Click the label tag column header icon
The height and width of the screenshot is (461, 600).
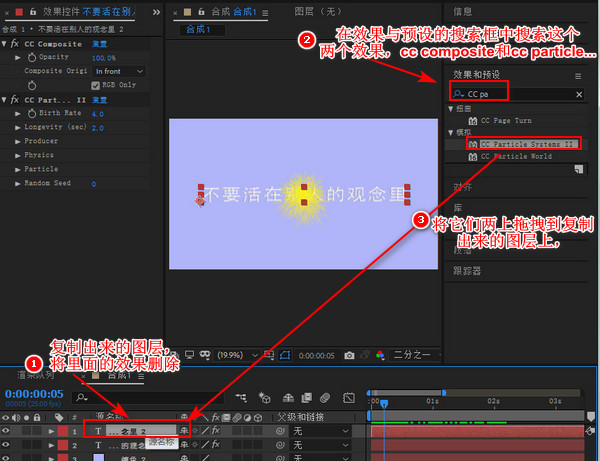[59, 417]
